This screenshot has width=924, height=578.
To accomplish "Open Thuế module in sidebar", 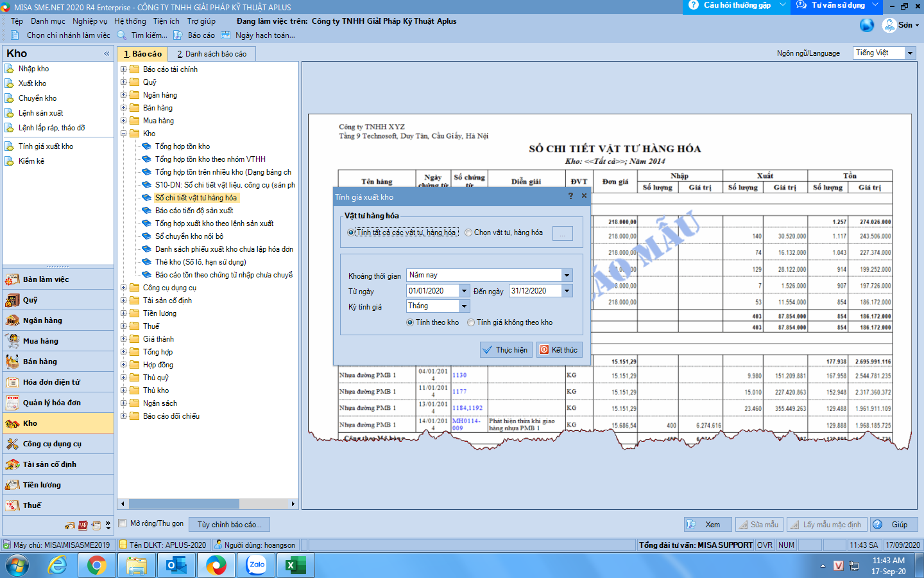I will pyautogui.click(x=58, y=505).
